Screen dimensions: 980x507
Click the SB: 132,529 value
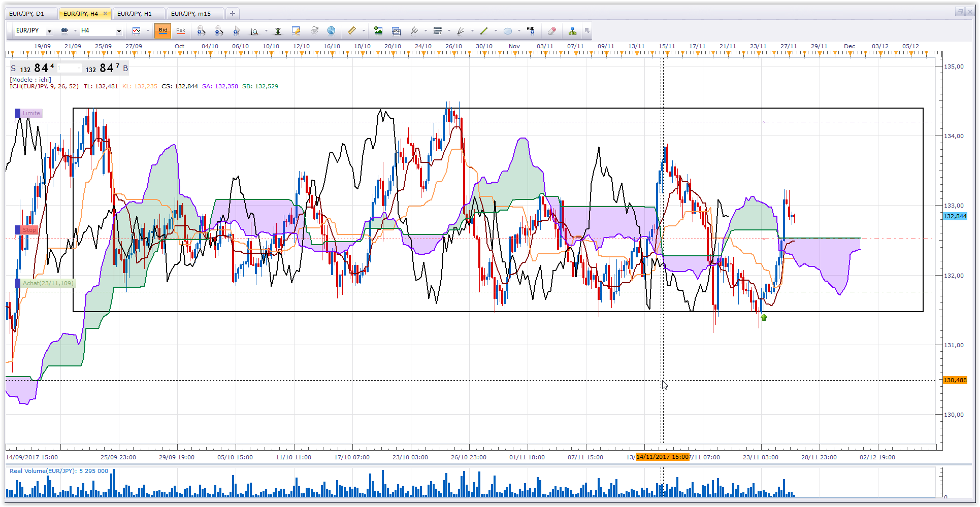(260, 86)
